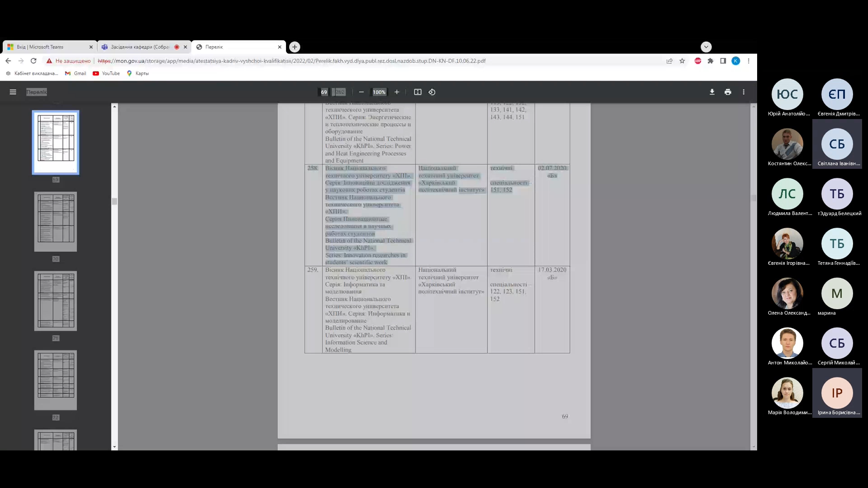Image resolution: width=868 pixels, height=488 pixels.
Task: Download the PDF file
Action: (712, 92)
